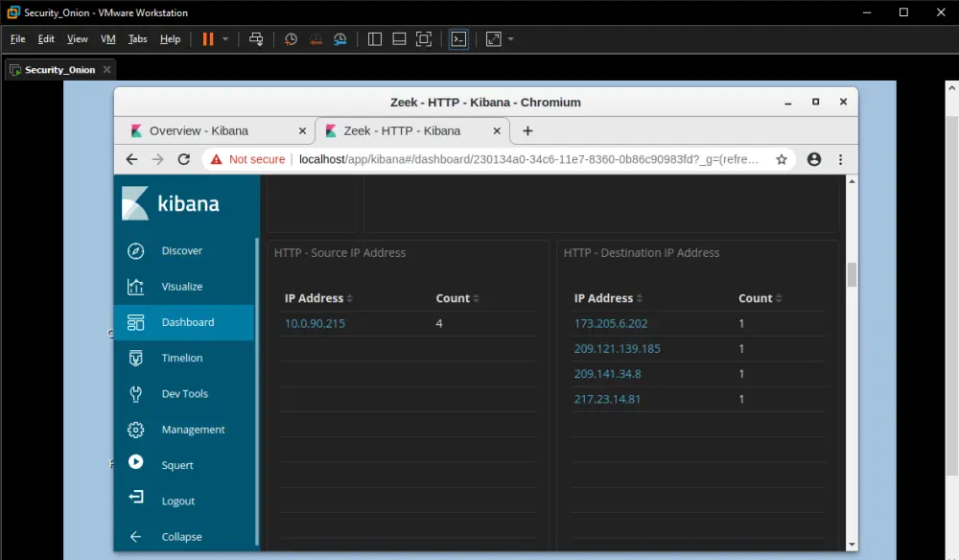Open the Chromium three-dot menu

[x=840, y=159]
